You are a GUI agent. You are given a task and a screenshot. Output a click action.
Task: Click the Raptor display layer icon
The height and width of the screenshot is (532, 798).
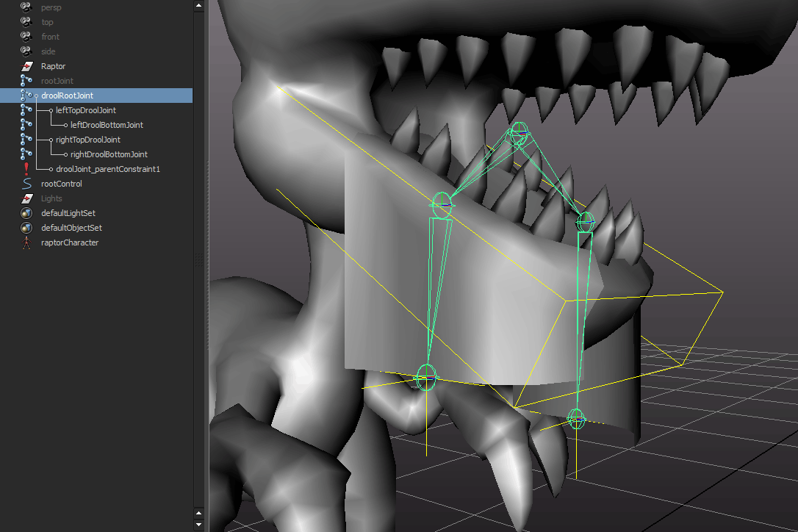point(26,66)
